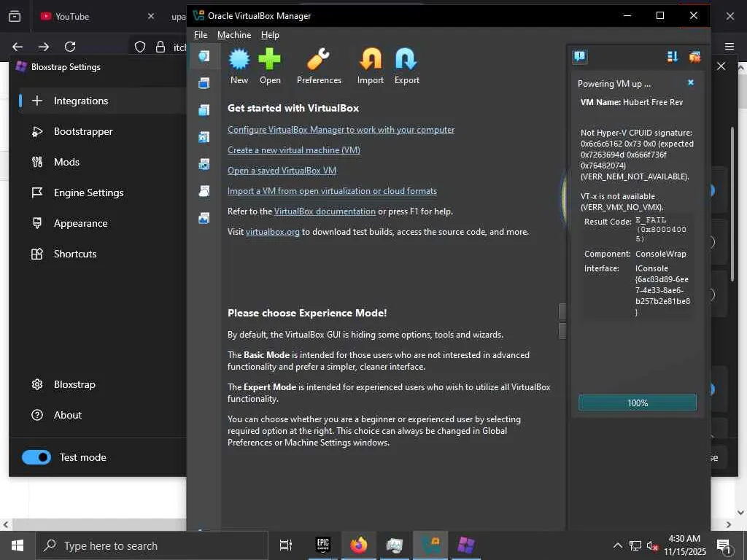Switch to Firefox from the taskbar
The image size is (747, 560).
[x=359, y=545]
